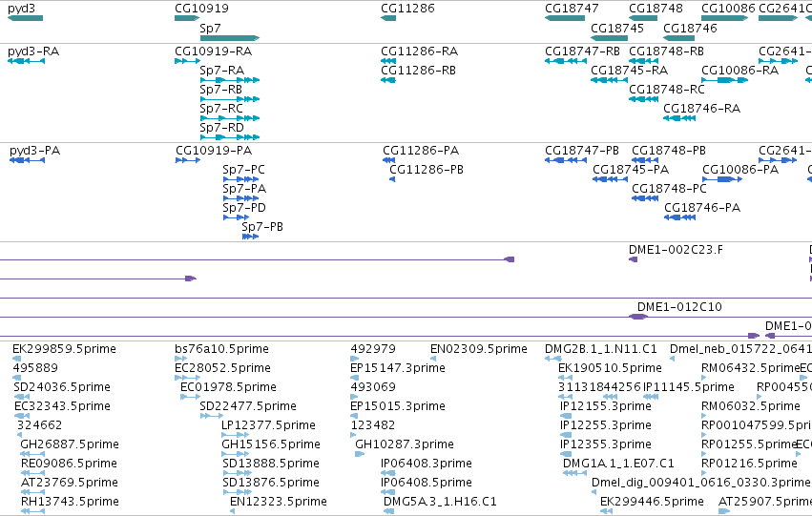Select the CG18745-RA transcript

pos(609,80)
